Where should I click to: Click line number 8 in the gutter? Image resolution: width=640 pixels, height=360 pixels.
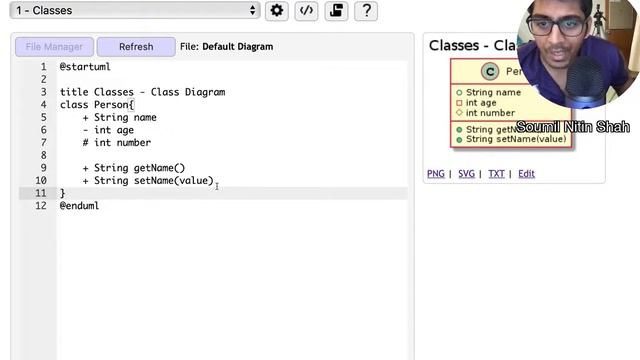pyautogui.click(x=43, y=155)
